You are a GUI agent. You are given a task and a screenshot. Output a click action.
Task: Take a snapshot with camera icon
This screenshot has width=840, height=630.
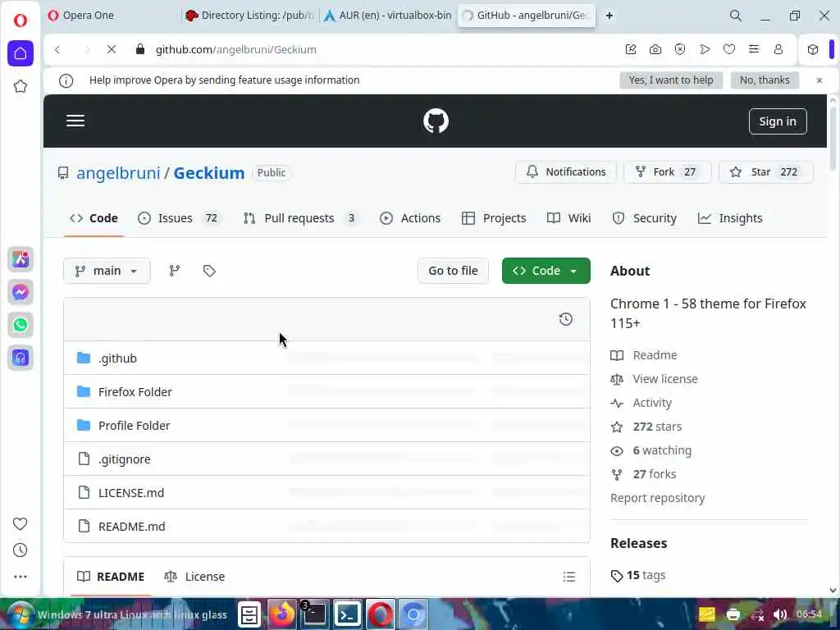655,49
